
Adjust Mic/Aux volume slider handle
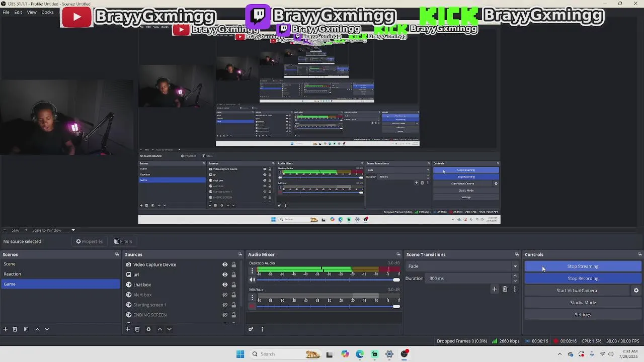tap(396, 306)
